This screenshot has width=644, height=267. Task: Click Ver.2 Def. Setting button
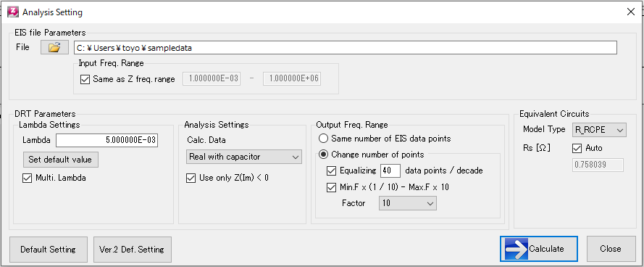(133, 250)
